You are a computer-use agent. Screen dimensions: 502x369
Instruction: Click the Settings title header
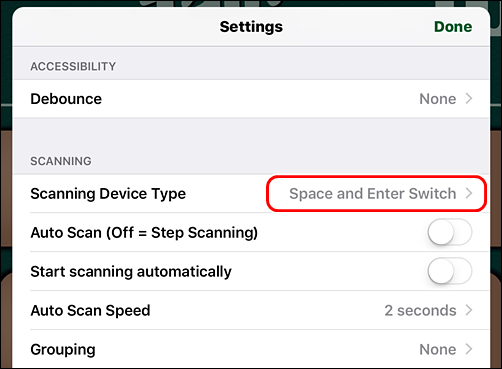(x=251, y=27)
